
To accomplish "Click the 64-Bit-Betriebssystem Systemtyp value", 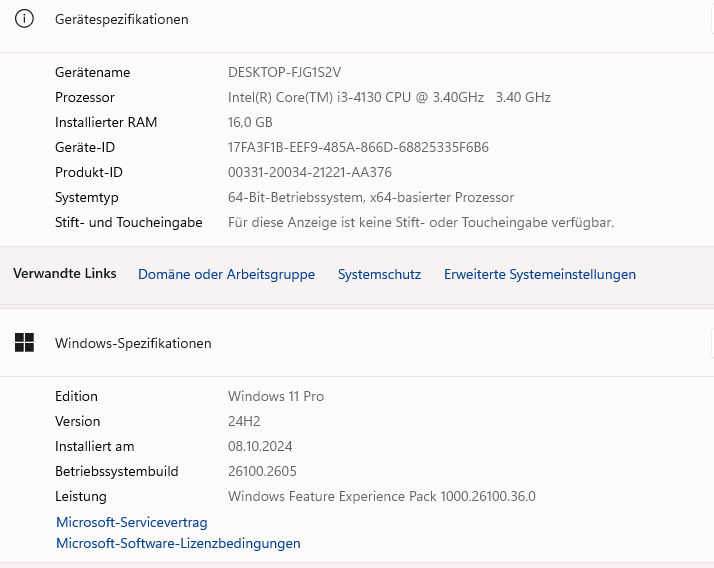I will pos(370,197).
